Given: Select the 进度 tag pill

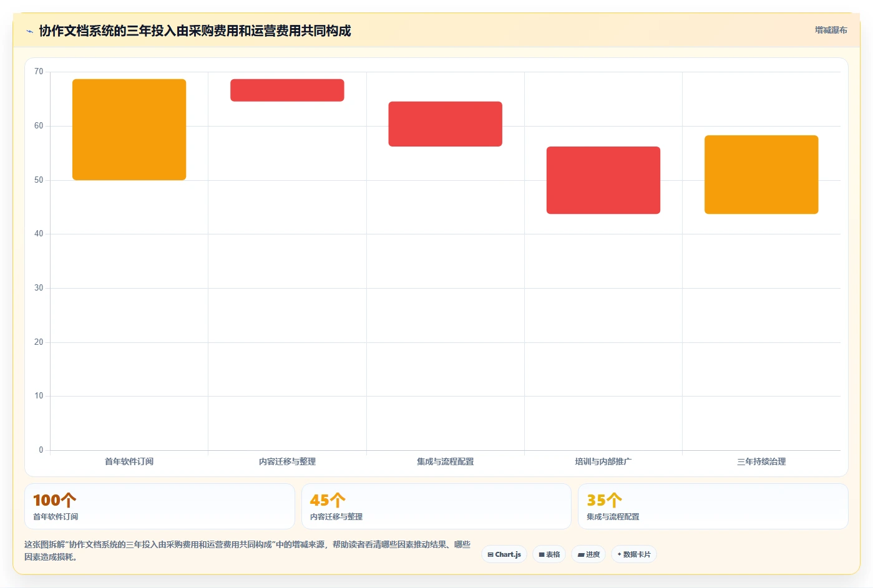Looking at the screenshot, I should (588, 554).
